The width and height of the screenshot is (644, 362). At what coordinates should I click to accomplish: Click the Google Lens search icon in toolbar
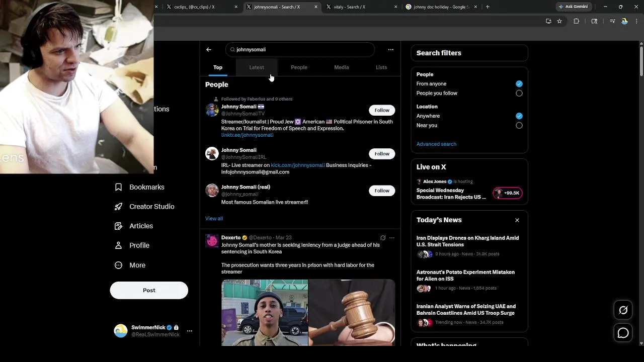point(594,21)
